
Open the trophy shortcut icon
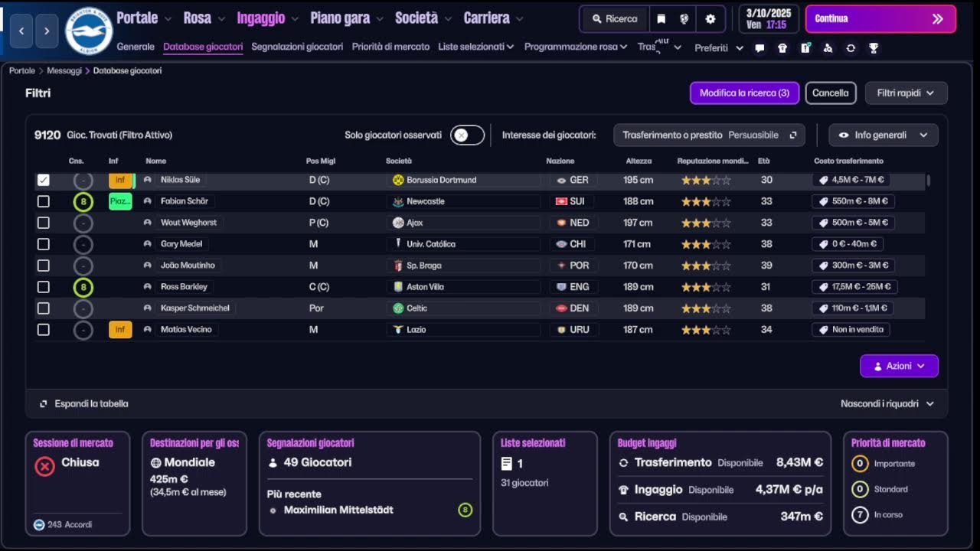(x=874, y=47)
